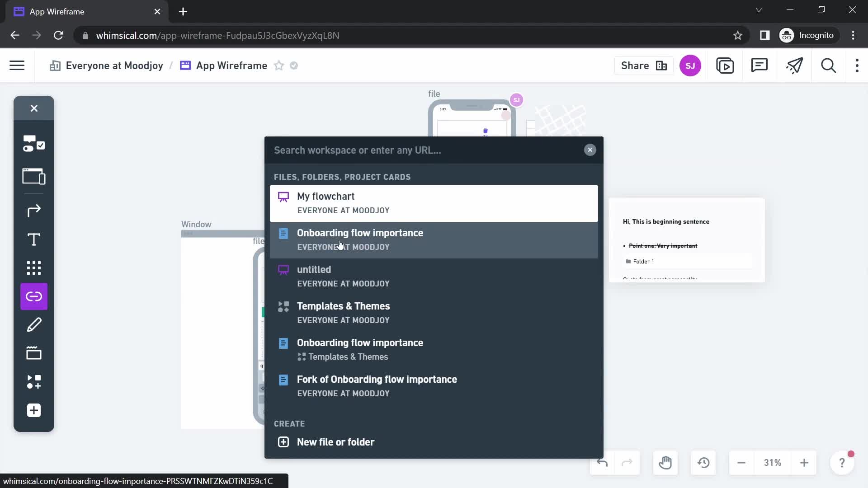Zoom in with plus button
868x488 pixels.
[804, 463]
